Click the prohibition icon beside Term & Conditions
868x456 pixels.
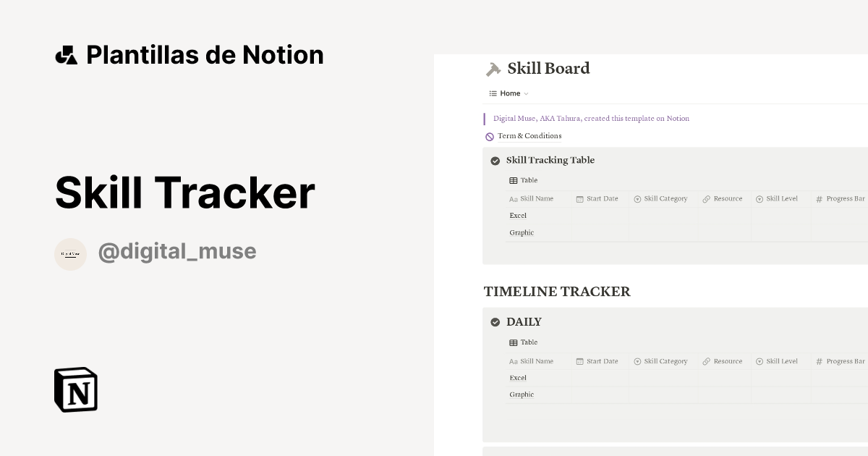click(489, 136)
